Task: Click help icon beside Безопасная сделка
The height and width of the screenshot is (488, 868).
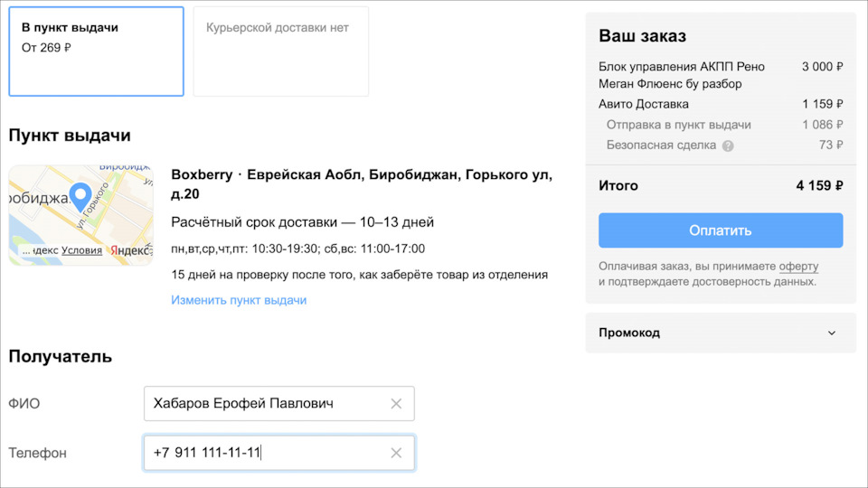Action: [728, 145]
